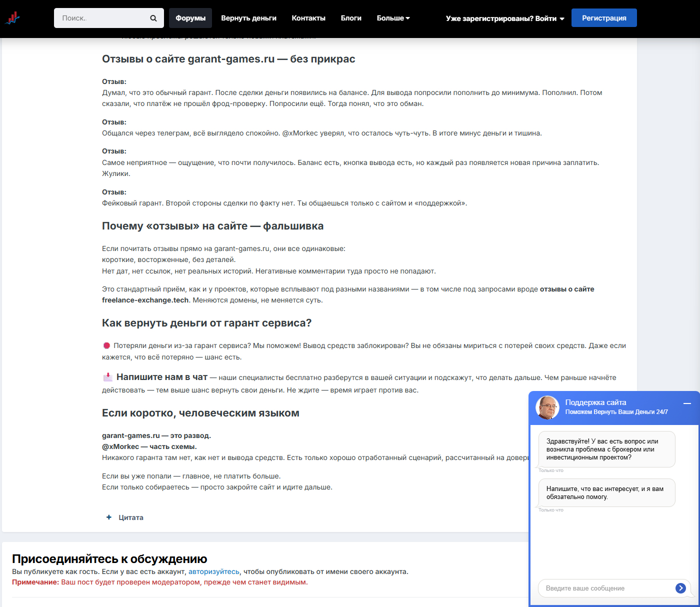Click the inbox emoji before Напишите нам
700x607 pixels.
[x=107, y=377]
